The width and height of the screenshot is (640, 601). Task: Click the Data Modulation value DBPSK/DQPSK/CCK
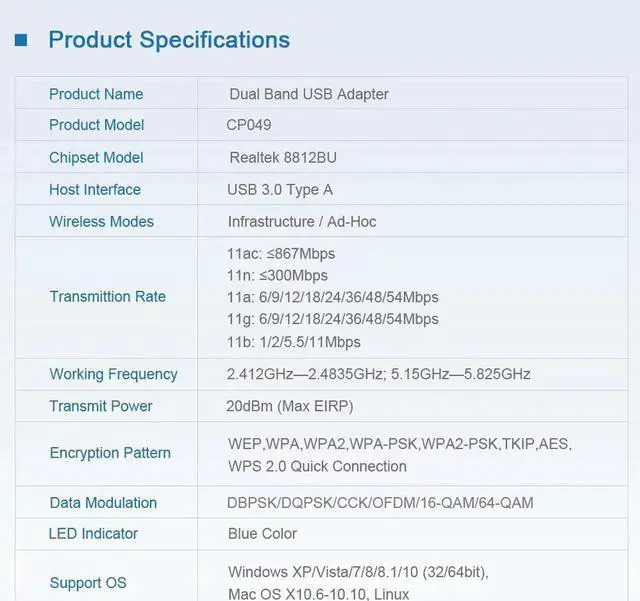[380, 503]
